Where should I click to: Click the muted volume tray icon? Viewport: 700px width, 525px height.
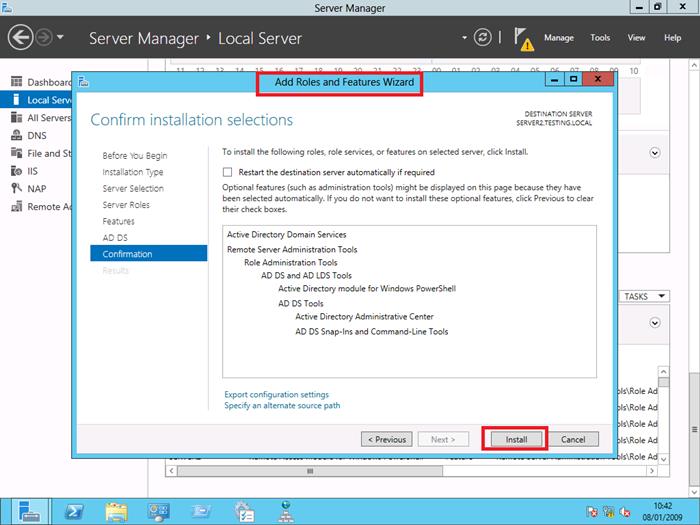[x=625, y=512]
